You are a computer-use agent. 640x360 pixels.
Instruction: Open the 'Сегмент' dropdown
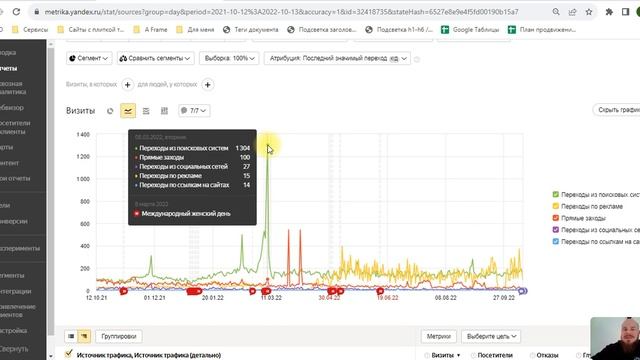[x=89, y=58]
